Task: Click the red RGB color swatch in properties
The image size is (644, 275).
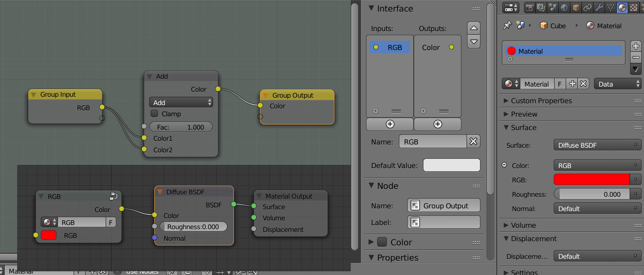Action: (592, 179)
